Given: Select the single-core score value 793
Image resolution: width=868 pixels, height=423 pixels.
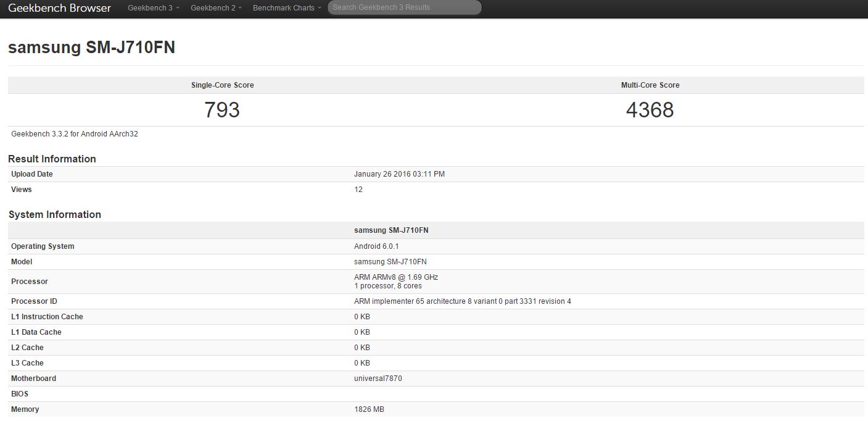Looking at the screenshot, I should click(x=222, y=110).
